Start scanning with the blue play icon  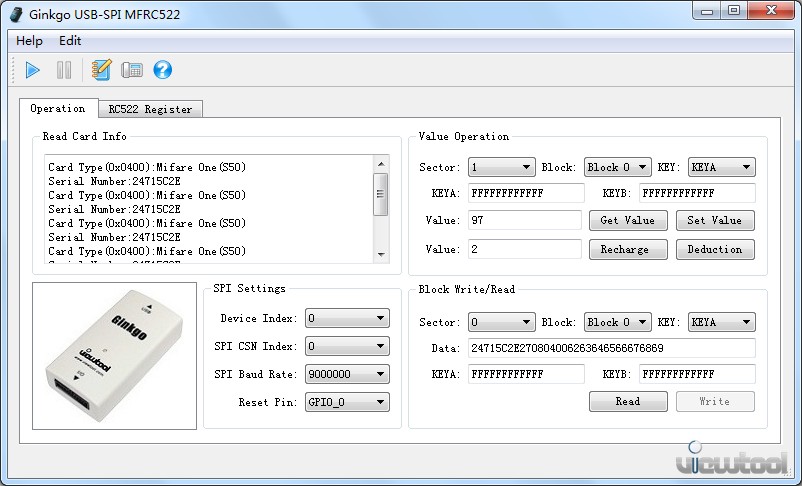coord(32,70)
